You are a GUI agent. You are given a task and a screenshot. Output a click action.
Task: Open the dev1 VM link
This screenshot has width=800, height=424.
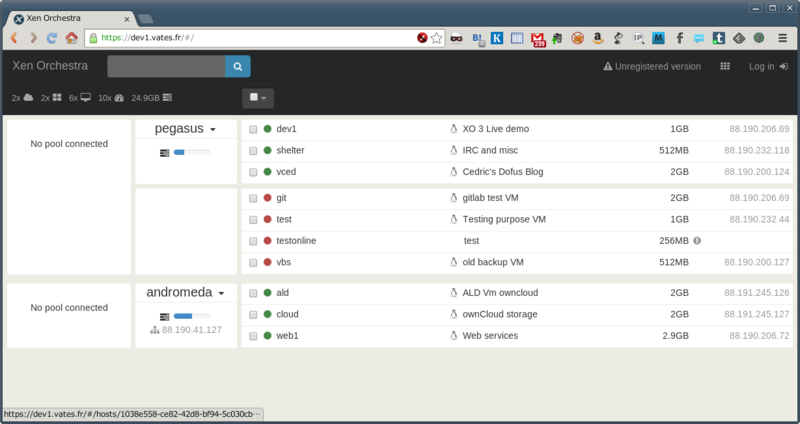tap(286, 129)
